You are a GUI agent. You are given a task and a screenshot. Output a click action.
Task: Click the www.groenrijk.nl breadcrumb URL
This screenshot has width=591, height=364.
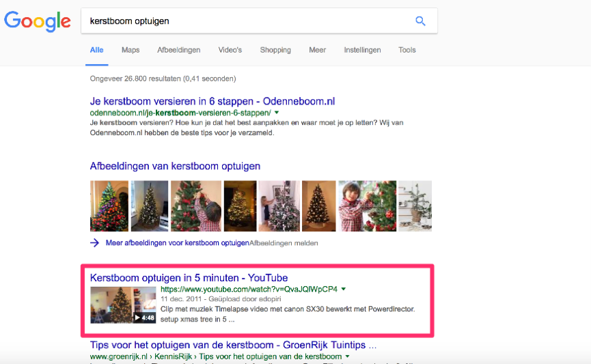[x=216, y=356]
